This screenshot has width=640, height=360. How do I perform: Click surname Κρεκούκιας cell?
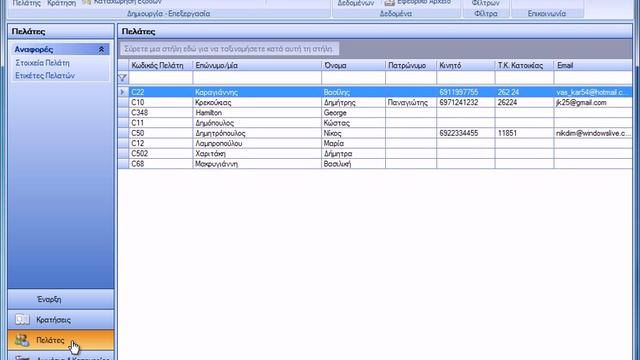[x=257, y=102]
